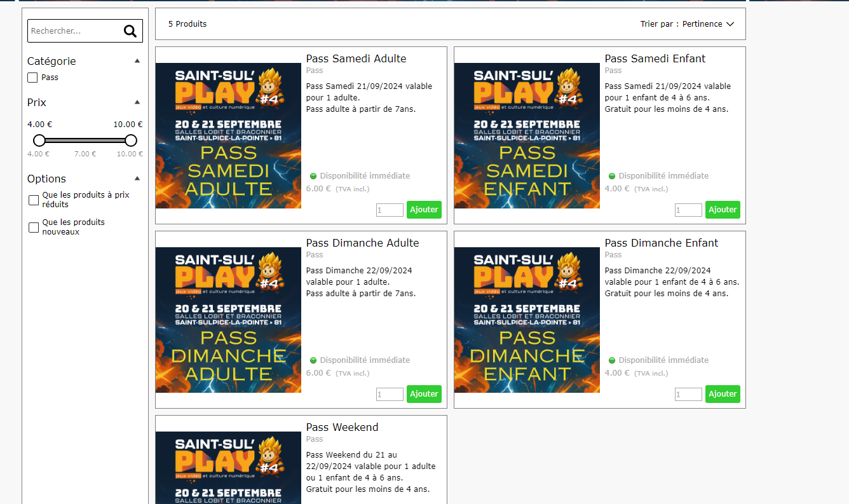Collapse the Prix filter section
This screenshot has width=849, height=504.
137,102
